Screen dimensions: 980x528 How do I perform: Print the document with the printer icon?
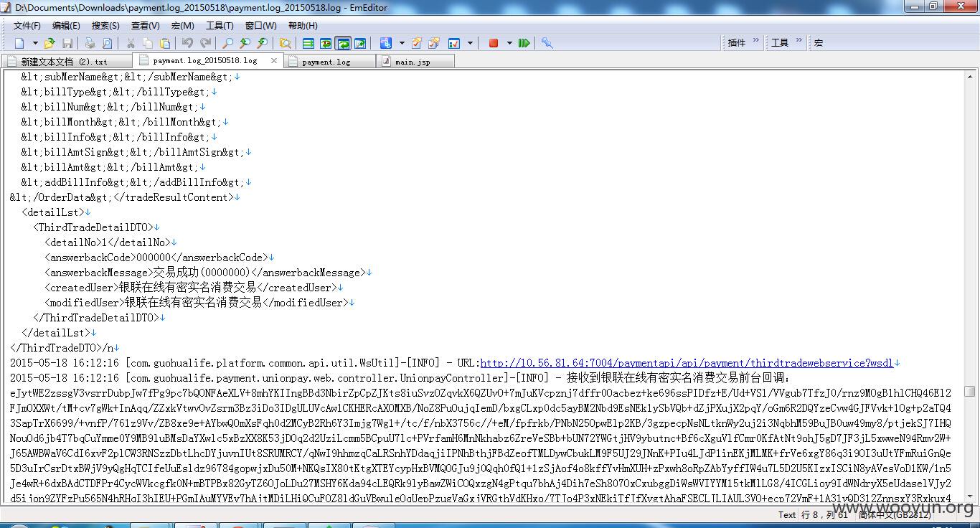click(x=90, y=43)
